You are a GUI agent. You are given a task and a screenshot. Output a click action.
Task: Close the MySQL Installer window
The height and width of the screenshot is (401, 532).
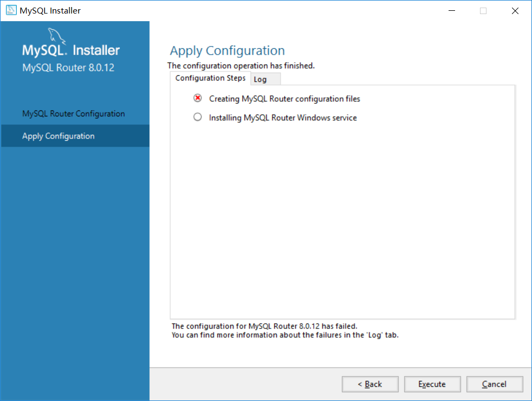tap(515, 10)
